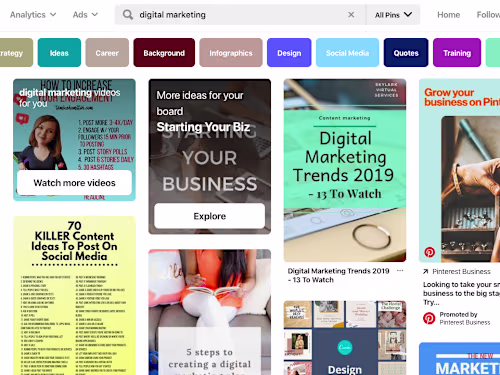The image size is (500, 375).
Task: Open the 70 Killer Content Ideas pin
Action: (74, 296)
